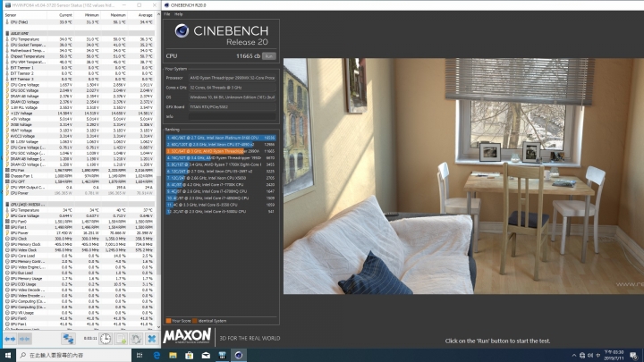The height and width of the screenshot is (362, 644).
Task: Click the IME language indicator in tray
Action: 598,356
